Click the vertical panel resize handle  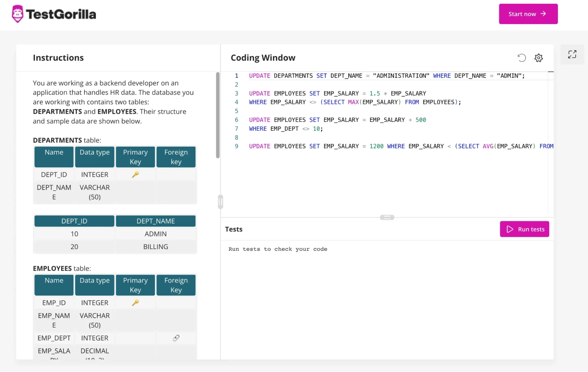coord(221,202)
